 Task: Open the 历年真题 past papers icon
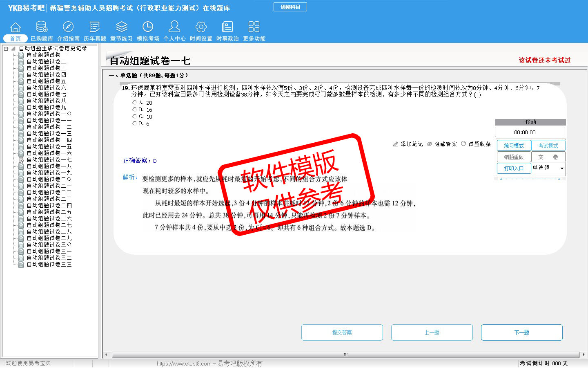(x=95, y=27)
